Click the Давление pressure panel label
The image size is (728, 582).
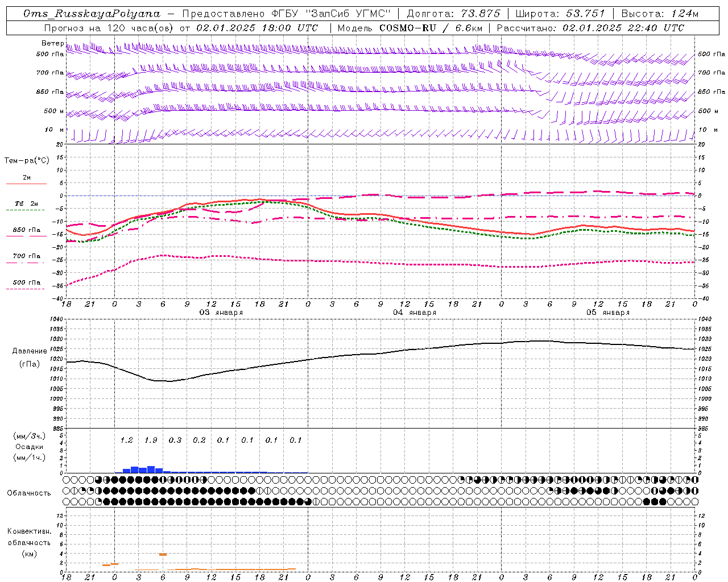(x=30, y=351)
